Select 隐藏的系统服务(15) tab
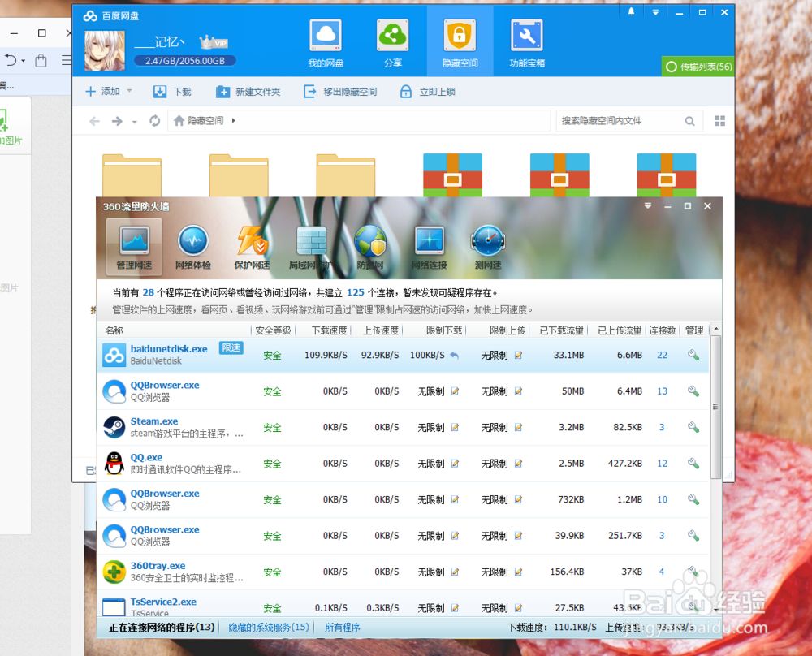This screenshot has height=656, width=812. 269,627
